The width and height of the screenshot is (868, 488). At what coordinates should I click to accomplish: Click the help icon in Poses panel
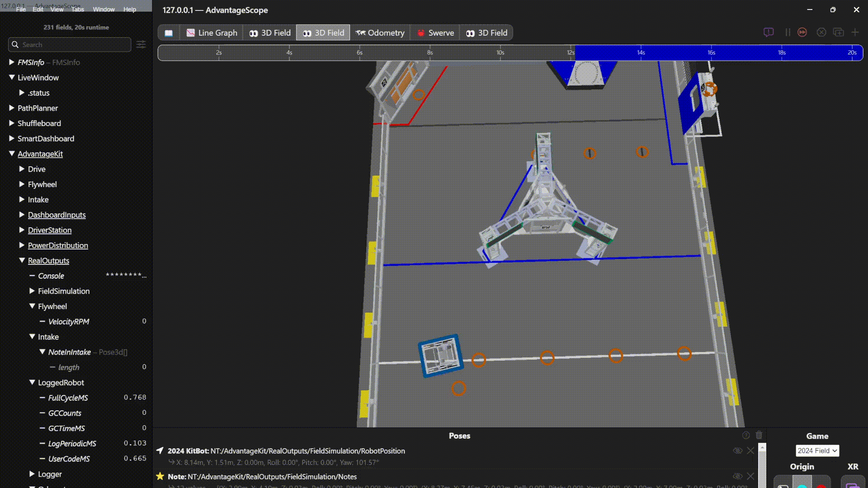click(x=746, y=435)
